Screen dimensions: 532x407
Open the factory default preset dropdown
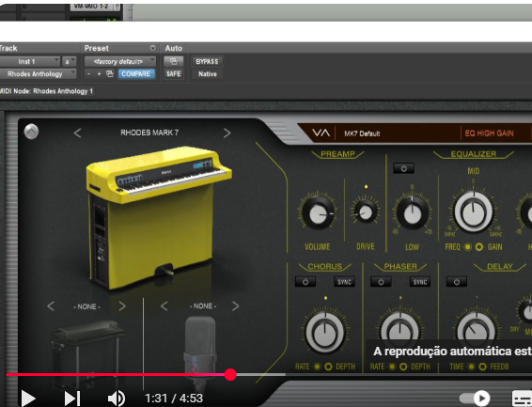click(x=120, y=62)
